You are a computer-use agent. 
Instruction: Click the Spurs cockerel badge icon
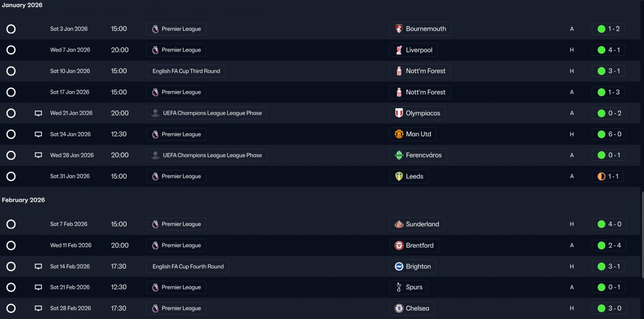399,287
